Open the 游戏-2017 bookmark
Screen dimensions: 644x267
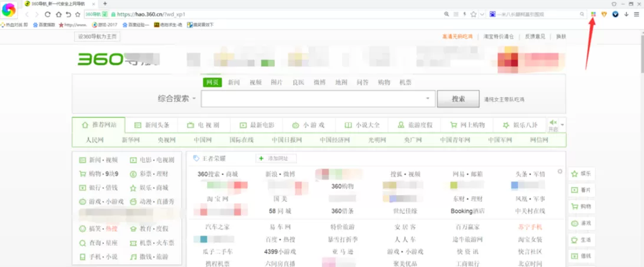105,25
